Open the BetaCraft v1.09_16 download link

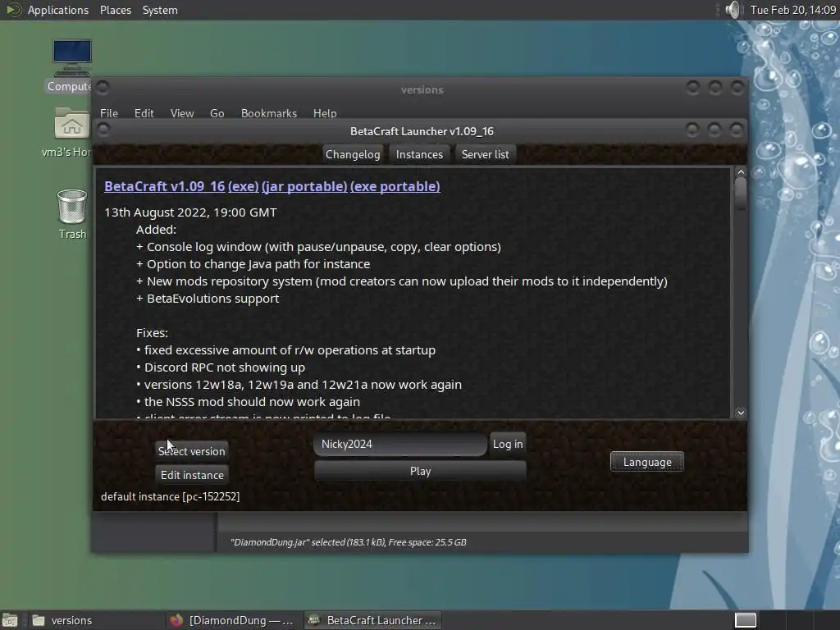click(x=164, y=186)
